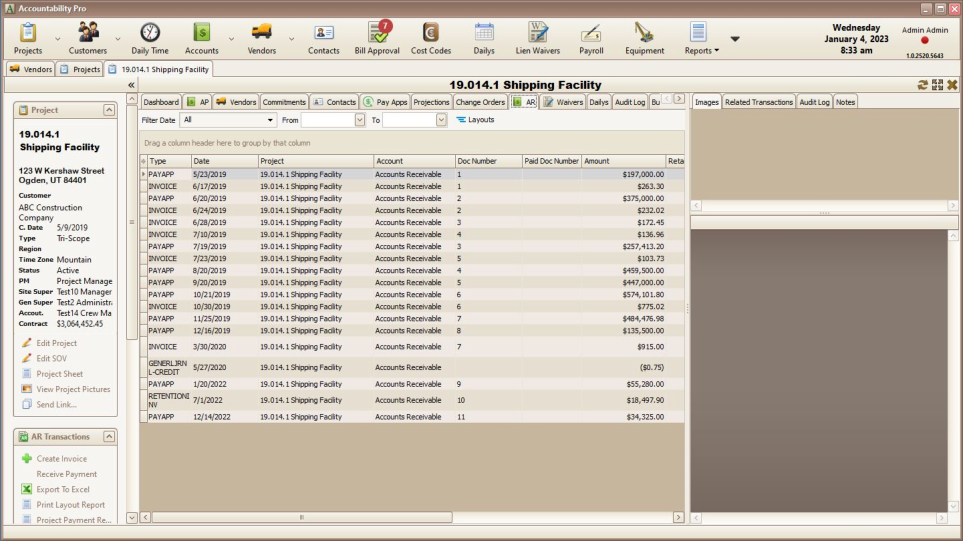Open the Equipment module
Screen dimensions: 963x541
tap(644, 36)
